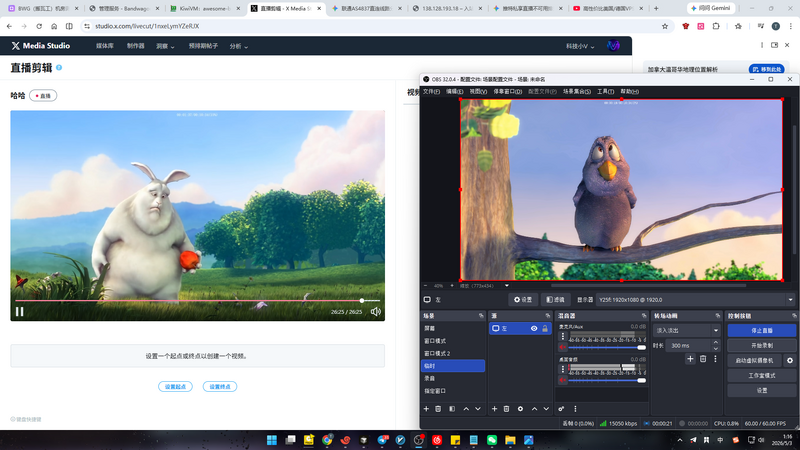Move the selected scene up

[x=466, y=409]
